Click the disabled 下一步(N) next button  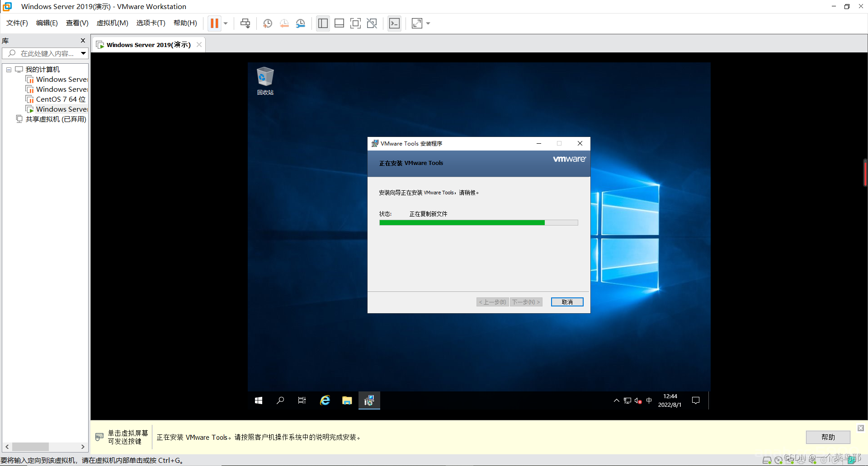pyautogui.click(x=526, y=302)
